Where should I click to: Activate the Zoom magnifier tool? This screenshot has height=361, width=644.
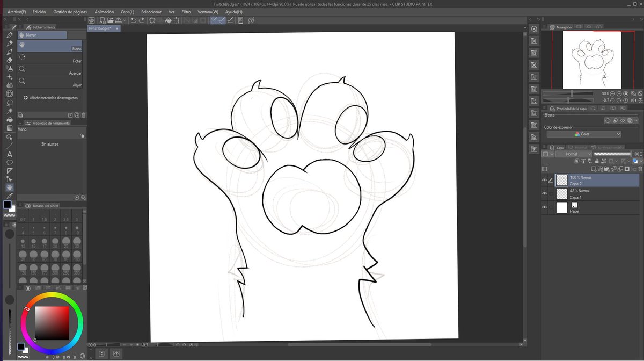coord(50,73)
